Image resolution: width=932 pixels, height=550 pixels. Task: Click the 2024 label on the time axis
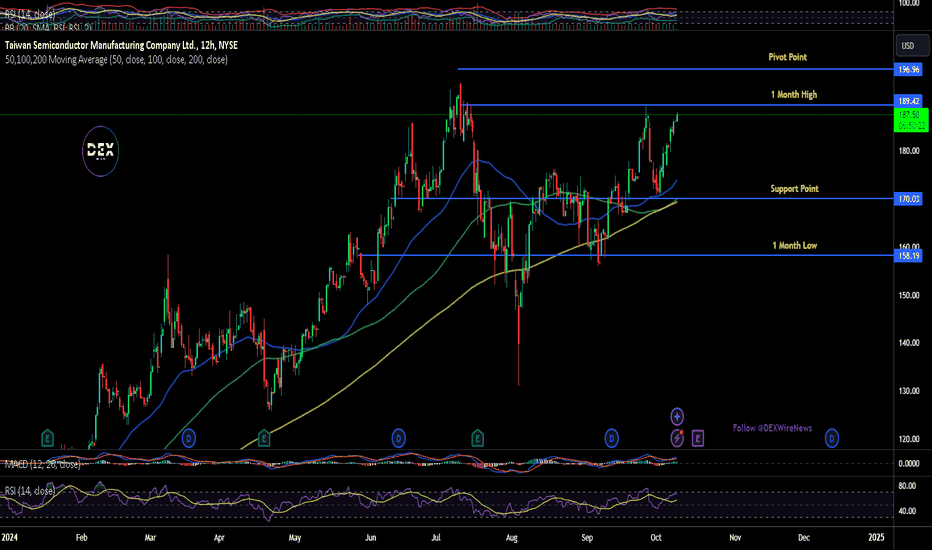pyautogui.click(x=10, y=538)
